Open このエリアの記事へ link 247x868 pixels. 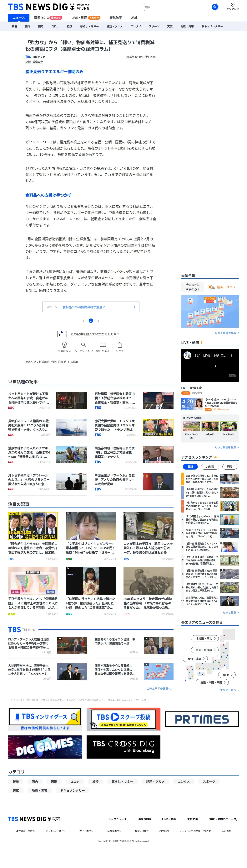160,688
